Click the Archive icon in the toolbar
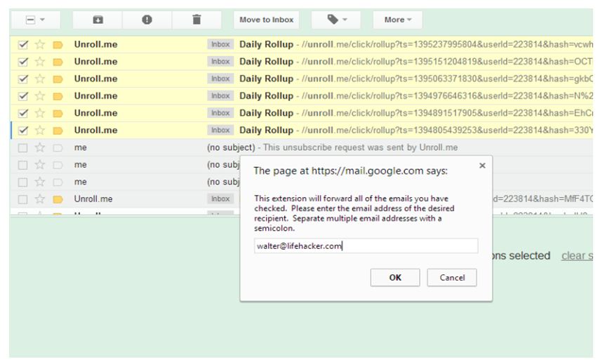The height and width of the screenshot is (364, 598). point(98,20)
